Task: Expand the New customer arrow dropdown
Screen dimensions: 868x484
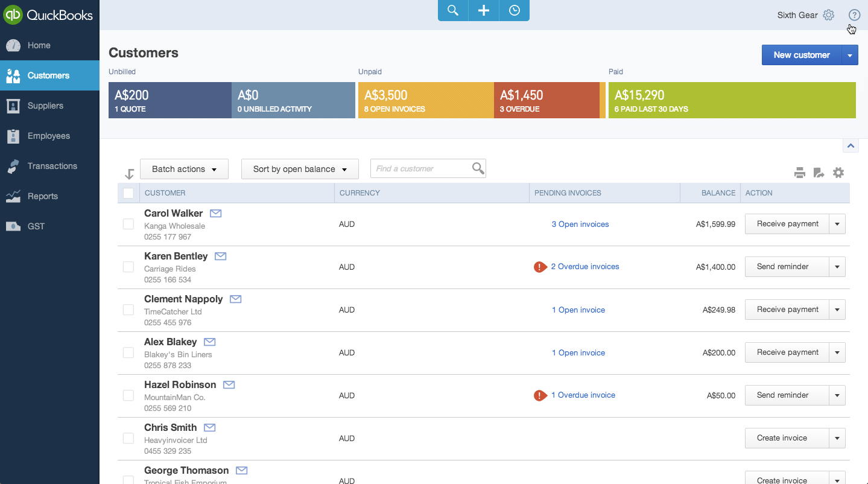Action: (x=849, y=55)
